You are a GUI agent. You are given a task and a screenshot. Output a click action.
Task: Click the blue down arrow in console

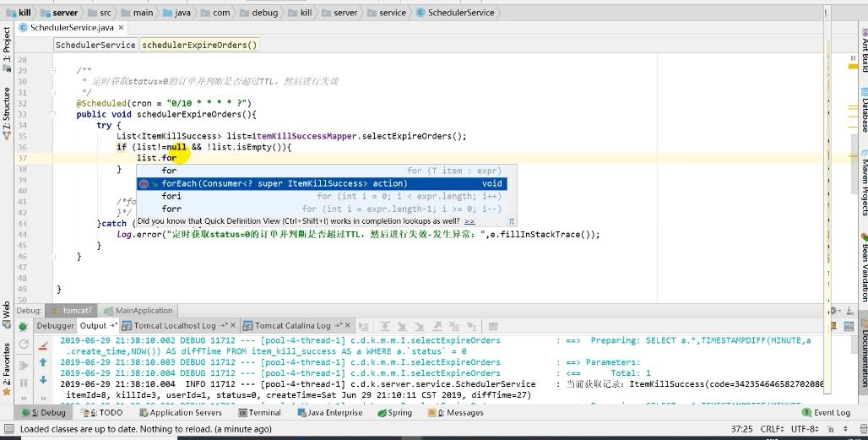tap(43, 380)
